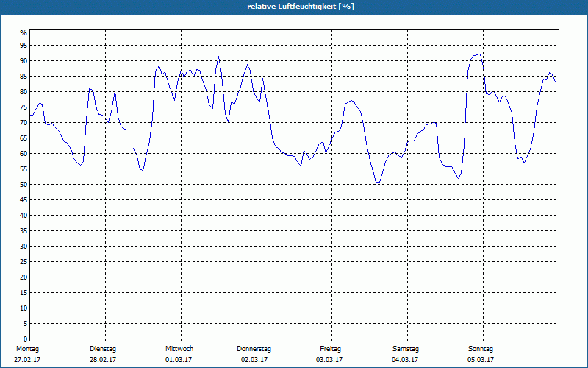Viewport: 588px width, 368px height.
Task: Click the y-axis value 10
Action: tap(24, 308)
